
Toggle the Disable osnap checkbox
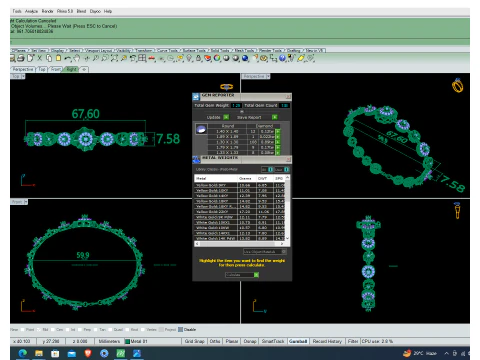pos(180,330)
